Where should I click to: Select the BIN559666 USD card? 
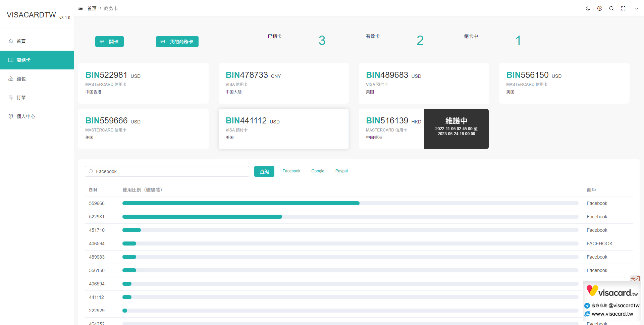pos(143,129)
